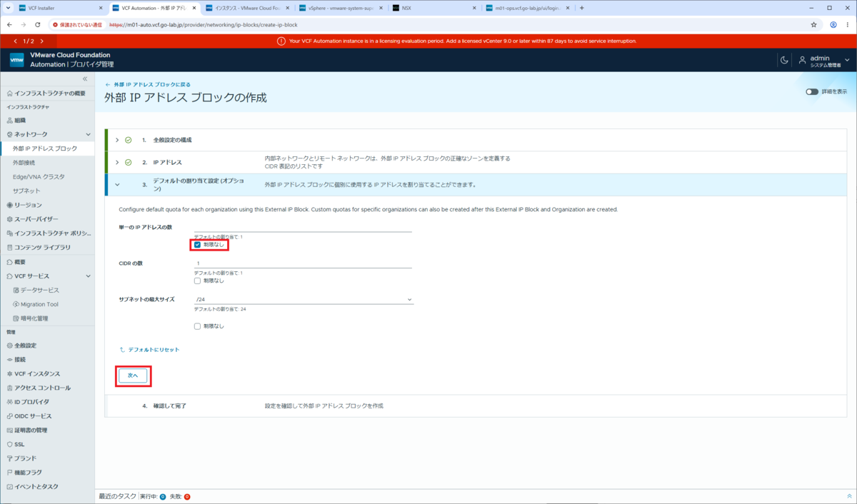Image resolution: width=857 pixels, height=504 pixels.
Task: Collapse the sidebar with the double-chevron icon
Action: pyautogui.click(x=84, y=79)
